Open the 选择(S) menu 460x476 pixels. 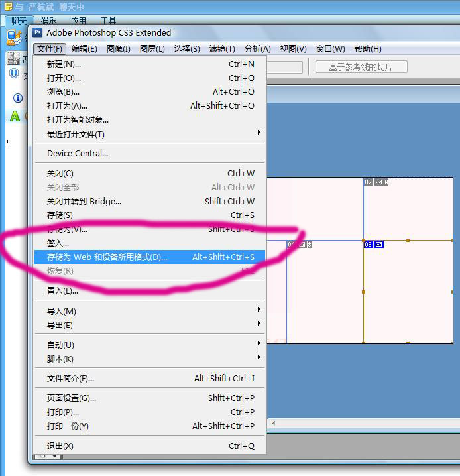[x=187, y=49]
